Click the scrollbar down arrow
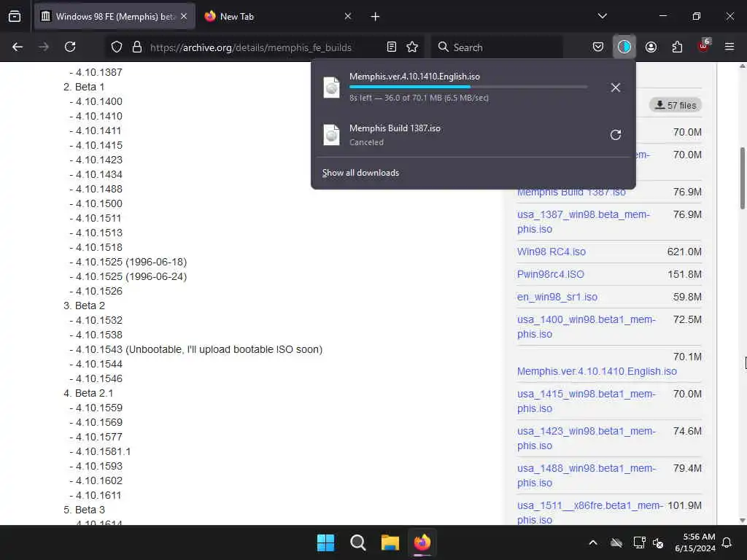 tap(742, 520)
